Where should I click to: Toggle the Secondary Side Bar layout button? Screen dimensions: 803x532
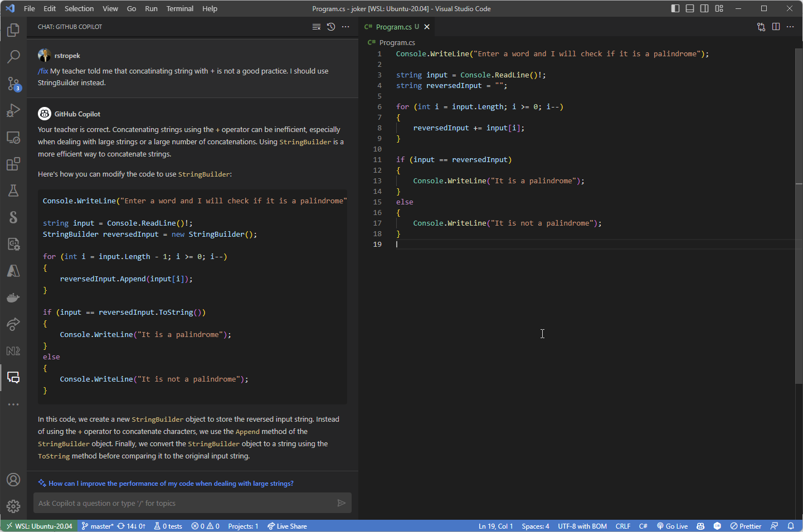(x=704, y=8)
